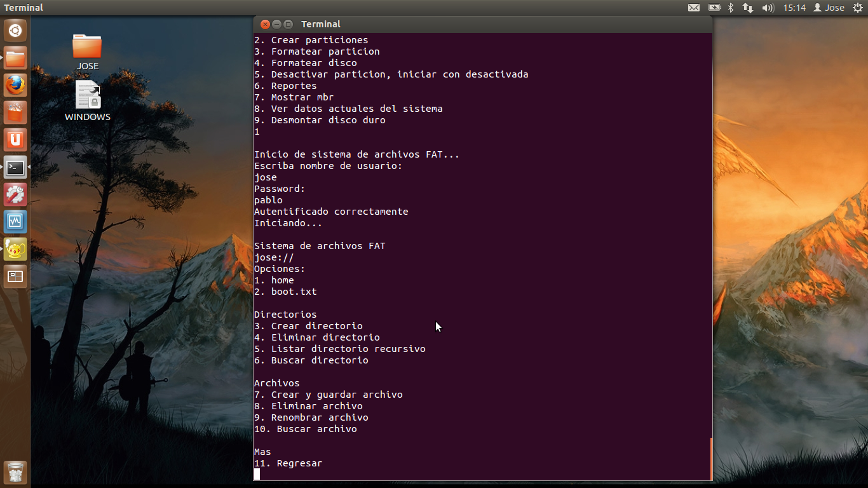Open the Bluetooth indicator menu
The image size is (868, 488).
731,8
